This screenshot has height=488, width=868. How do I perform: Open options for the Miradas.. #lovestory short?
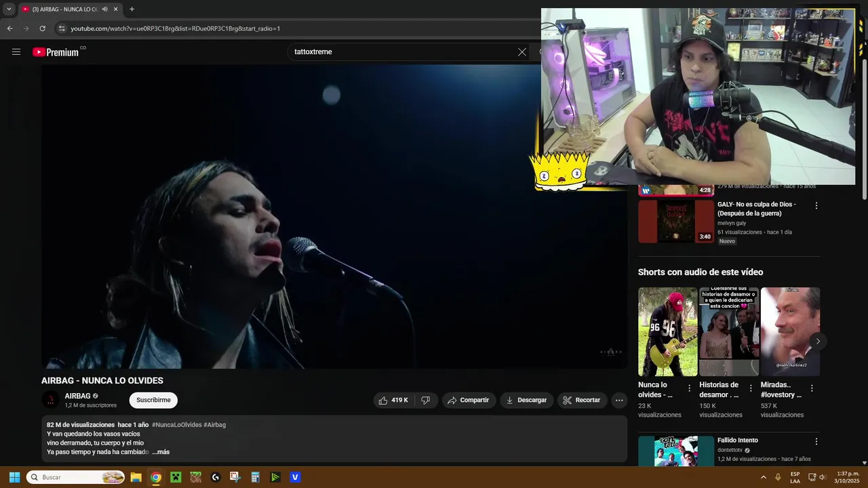812,388
